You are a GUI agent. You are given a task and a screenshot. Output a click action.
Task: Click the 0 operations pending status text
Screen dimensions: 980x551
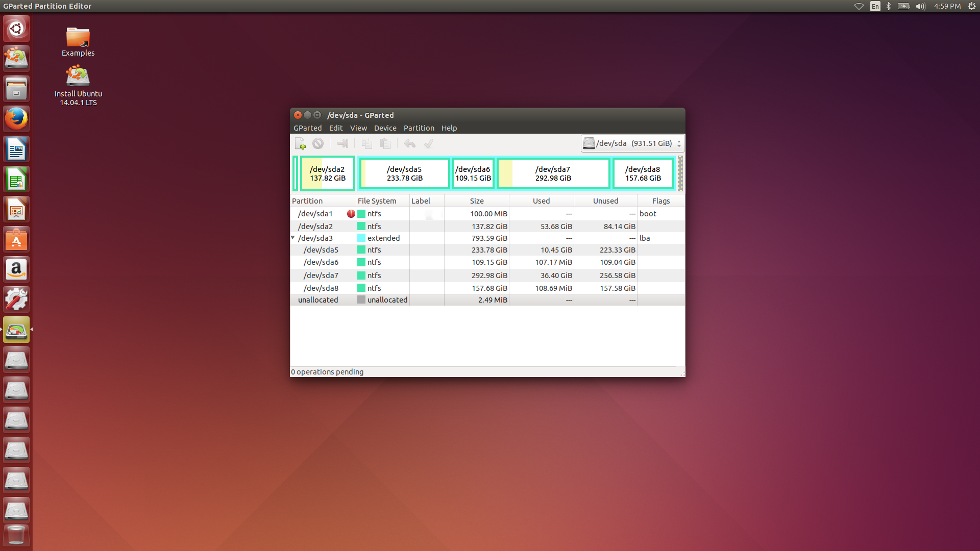(327, 372)
